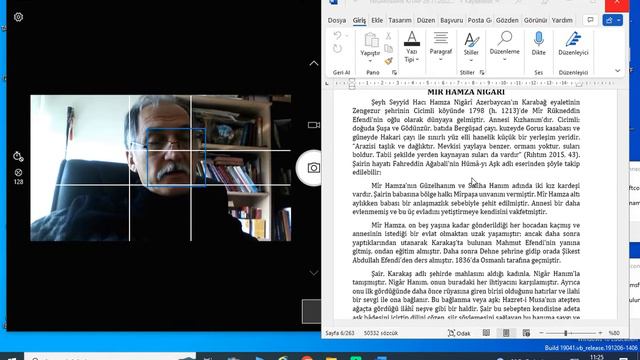Collapse the ribbon with the chevron
The height and width of the screenshot is (360, 640).
click(618, 71)
